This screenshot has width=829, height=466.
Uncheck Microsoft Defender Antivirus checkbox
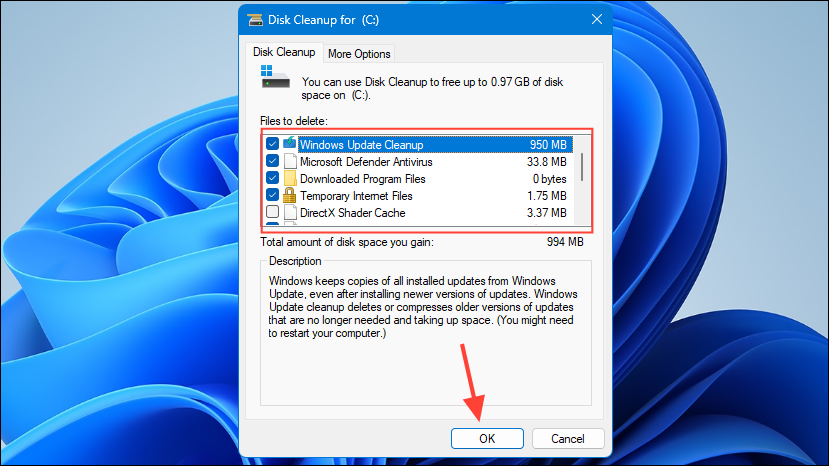click(272, 161)
